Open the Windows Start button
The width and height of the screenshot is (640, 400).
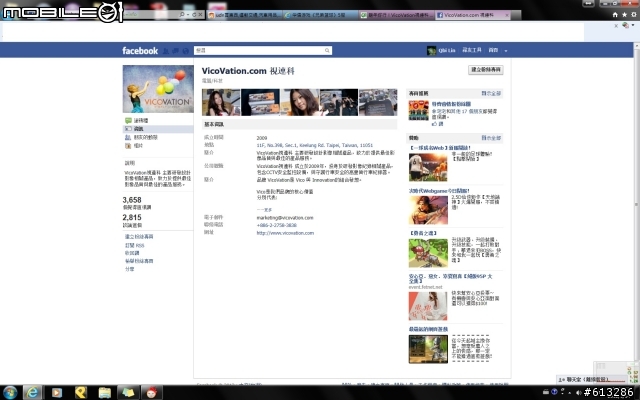pos(9,393)
